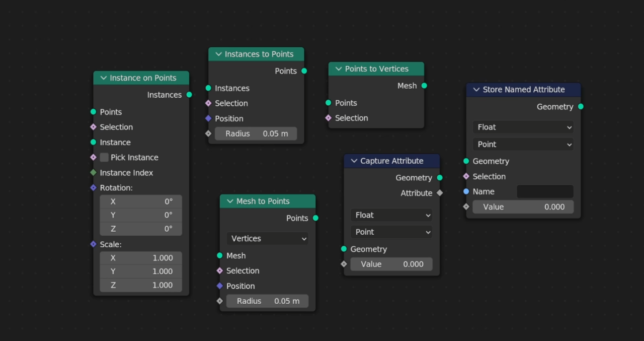
Task: Click the Value field in Store Named Attribute
Action: tap(523, 207)
